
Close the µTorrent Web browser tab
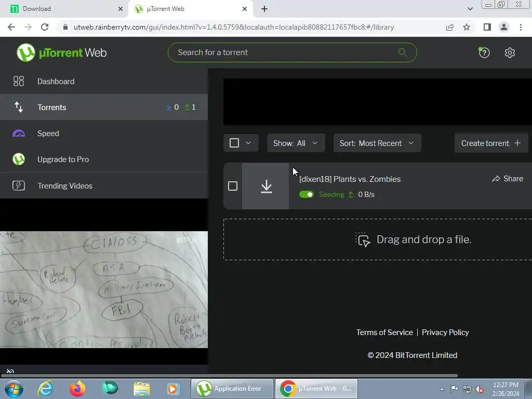[x=245, y=9]
